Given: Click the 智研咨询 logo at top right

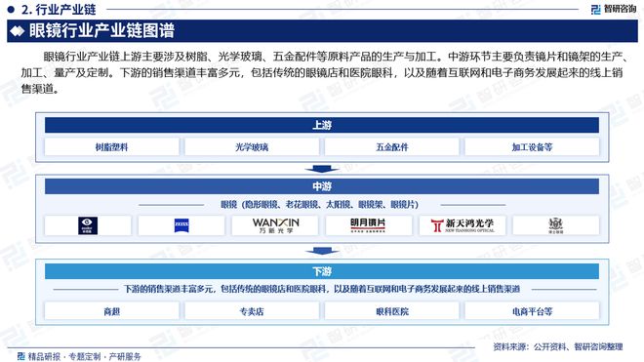Looking at the screenshot, I should 614,9.
